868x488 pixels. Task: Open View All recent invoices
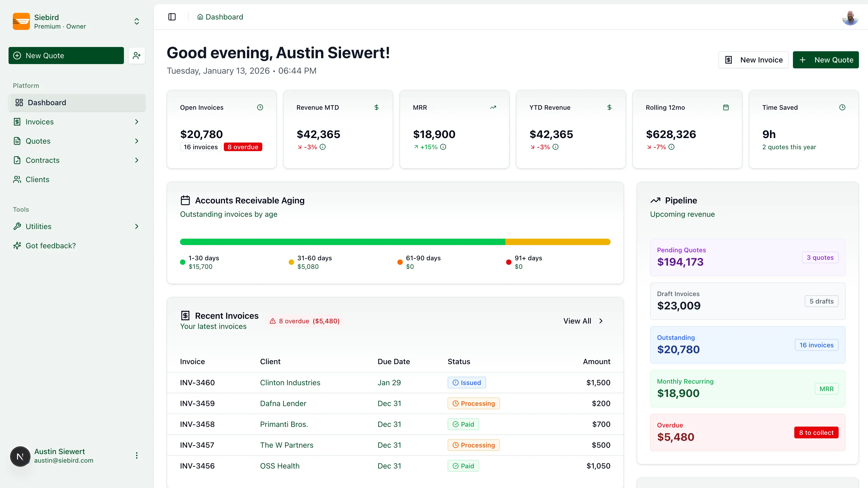click(x=583, y=321)
